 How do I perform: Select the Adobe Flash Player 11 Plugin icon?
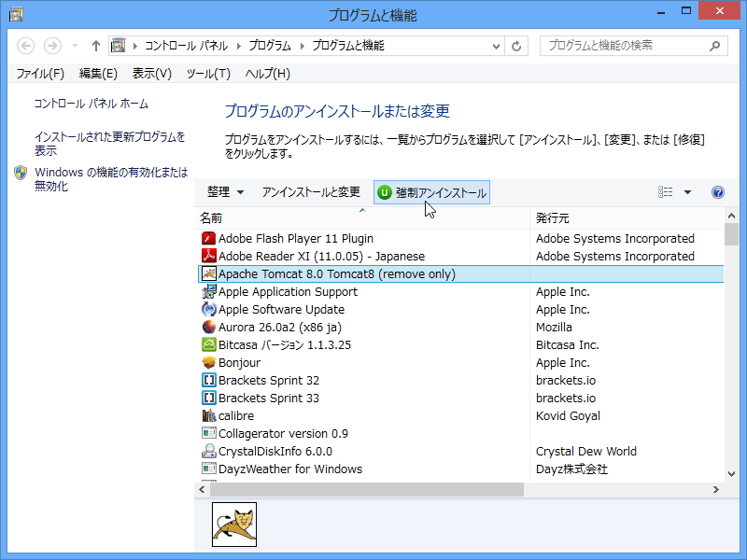tap(210, 238)
